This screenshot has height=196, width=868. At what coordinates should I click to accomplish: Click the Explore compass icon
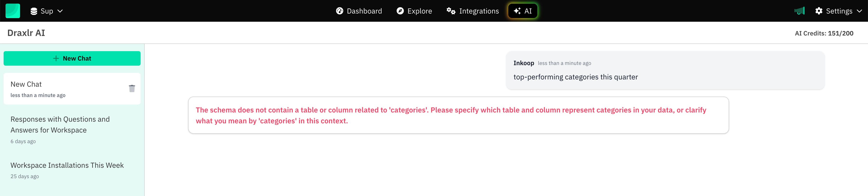[x=400, y=11]
